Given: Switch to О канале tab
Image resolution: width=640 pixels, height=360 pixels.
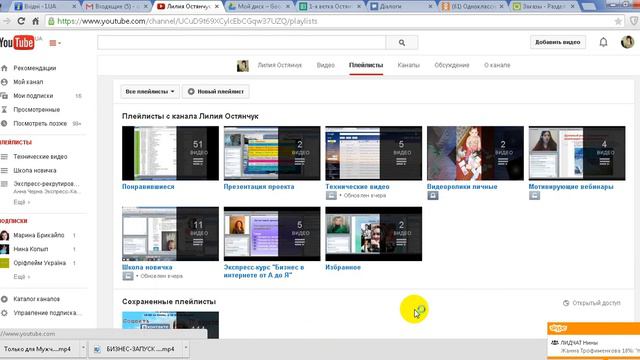Looking at the screenshot, I should (x=497, y=65).
